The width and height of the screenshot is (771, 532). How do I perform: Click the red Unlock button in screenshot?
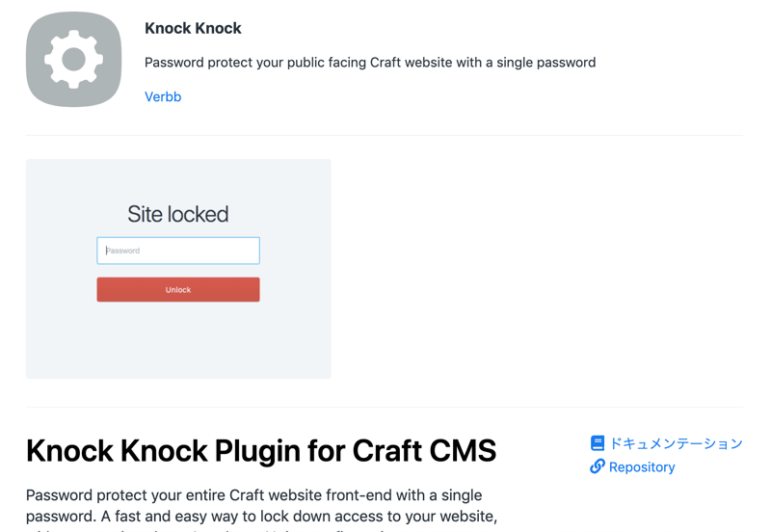178,289
